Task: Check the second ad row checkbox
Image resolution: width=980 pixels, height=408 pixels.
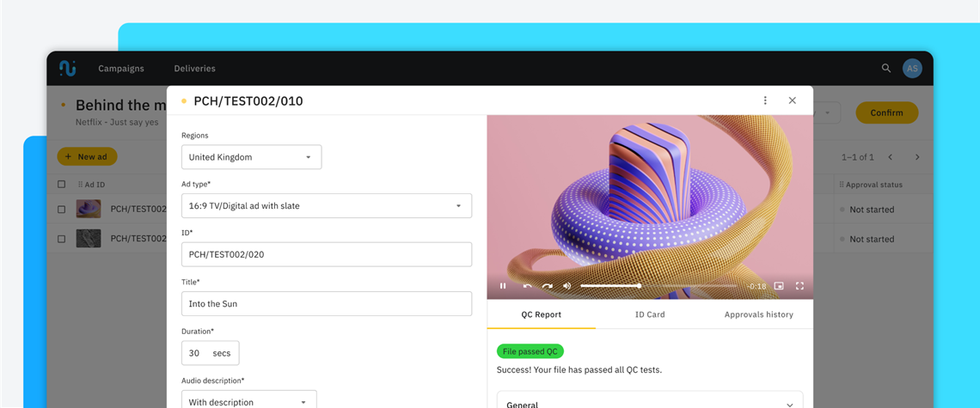Action: [x=61, y=239]
